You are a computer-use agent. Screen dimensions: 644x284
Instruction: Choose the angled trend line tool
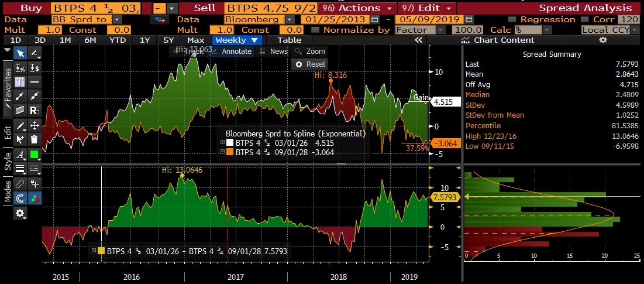pos(35,53)
